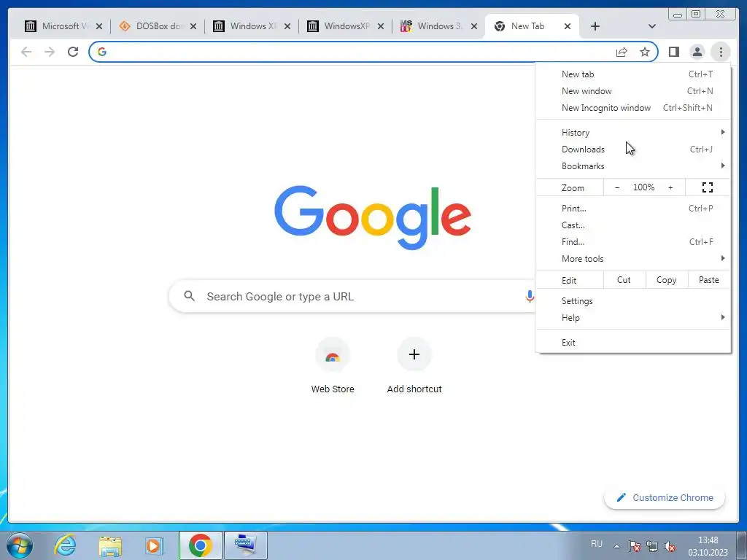Click the browser forward arrow
The image size is (747, 560).
click(50, 52)
